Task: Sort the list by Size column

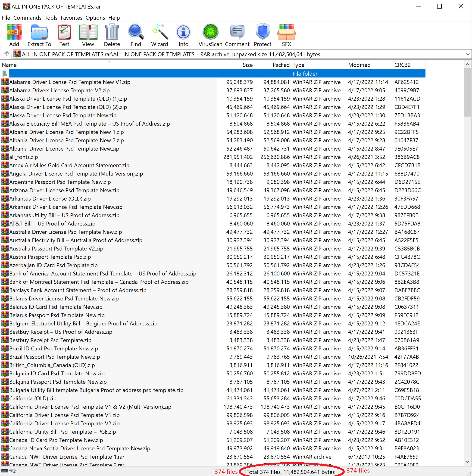Action: click(247, 65)
